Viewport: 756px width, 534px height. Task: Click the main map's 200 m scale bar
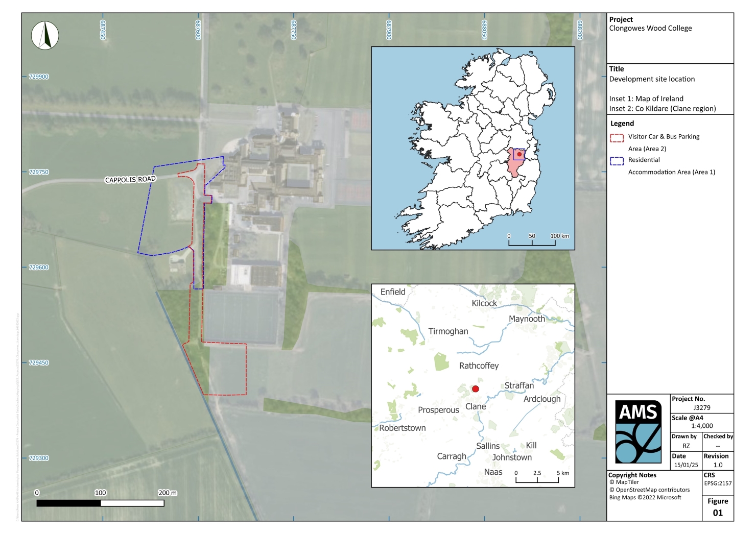(x=100, y=503)
